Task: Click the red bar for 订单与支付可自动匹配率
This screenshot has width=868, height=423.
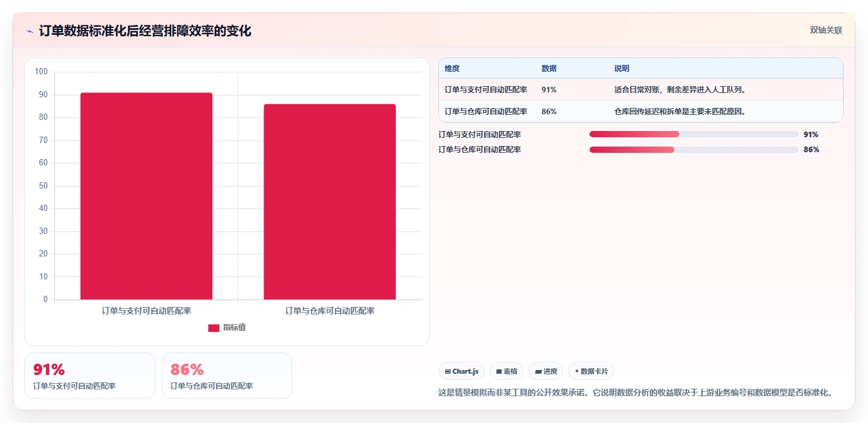Action: tap(146, 196)
